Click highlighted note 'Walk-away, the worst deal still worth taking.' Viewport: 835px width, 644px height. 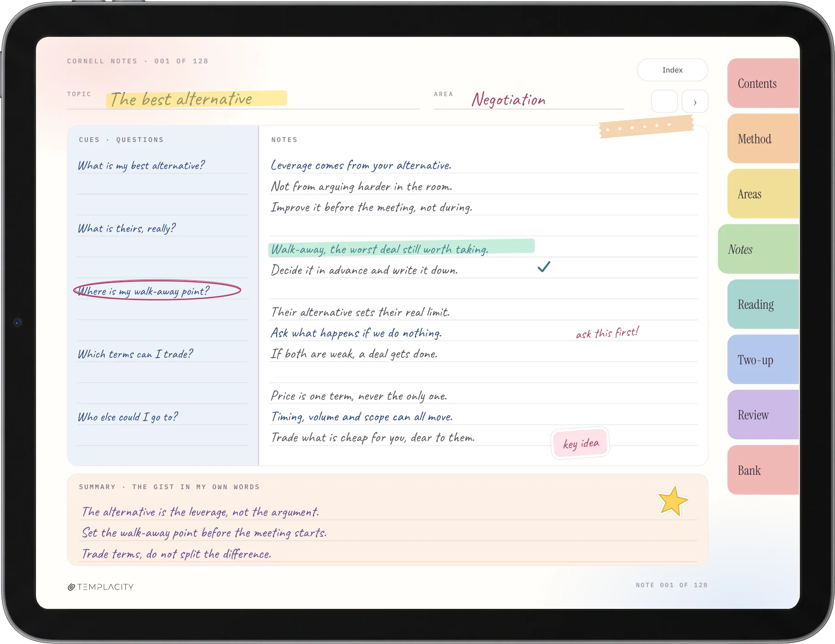[401, 248]
